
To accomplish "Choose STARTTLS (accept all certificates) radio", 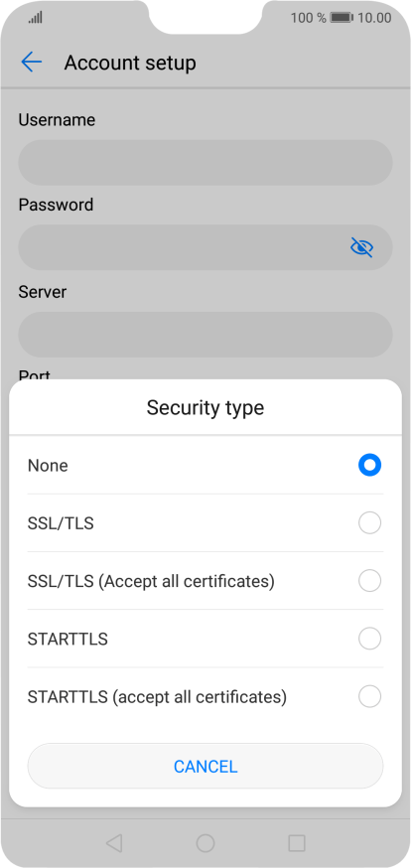I will click(369, 696).
